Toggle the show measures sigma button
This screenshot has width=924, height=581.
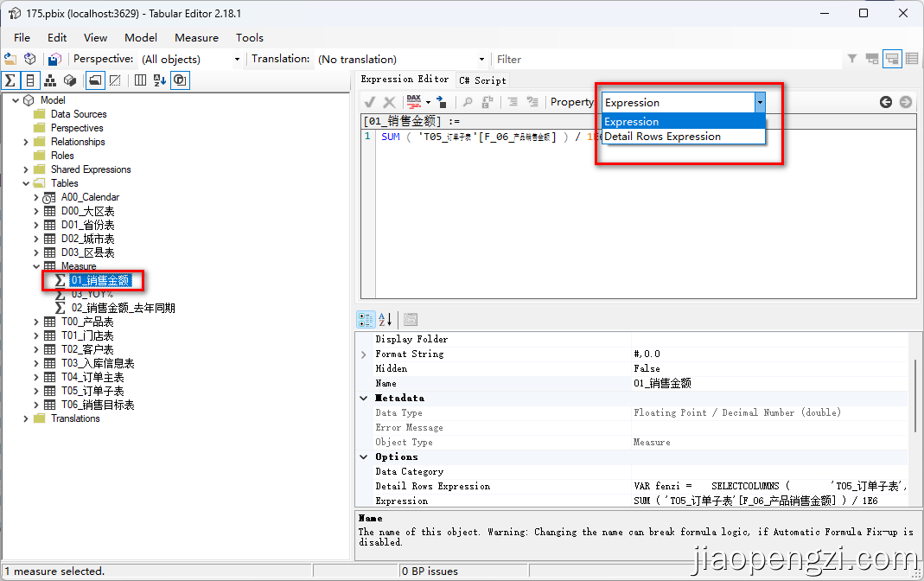pos(10,80)
